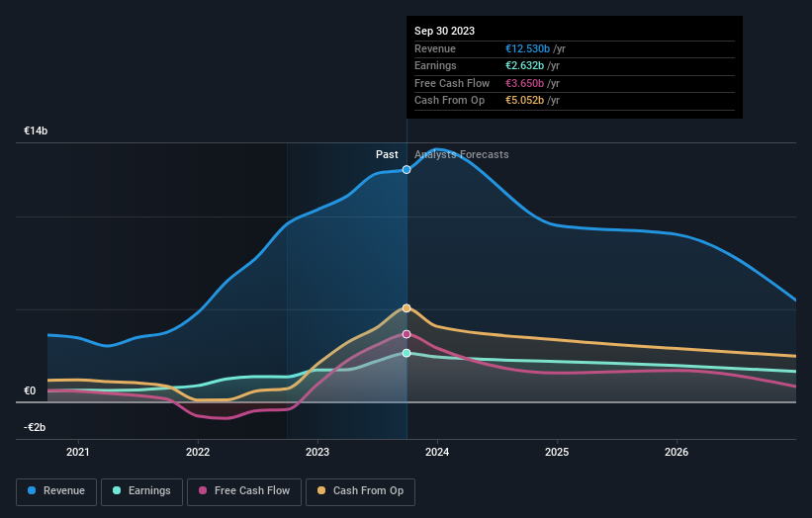
Task: Click the Revenue row label in tooltip
Action: point(435,48)
